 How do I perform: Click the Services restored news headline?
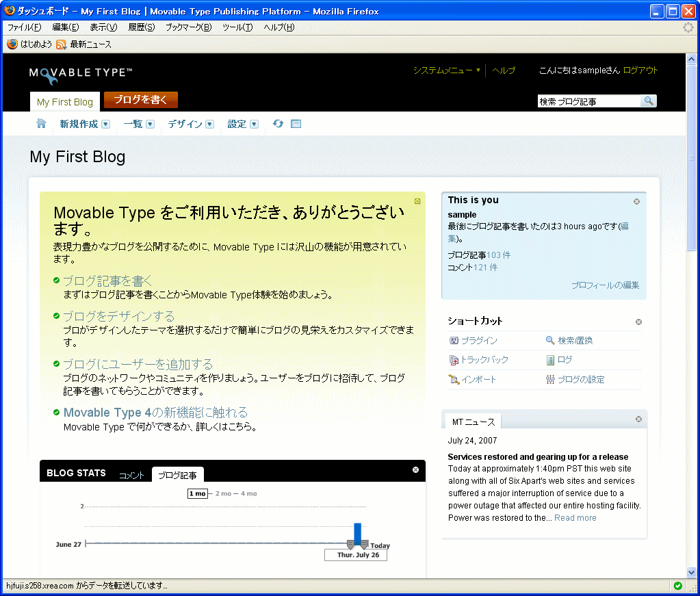(538, 456)
